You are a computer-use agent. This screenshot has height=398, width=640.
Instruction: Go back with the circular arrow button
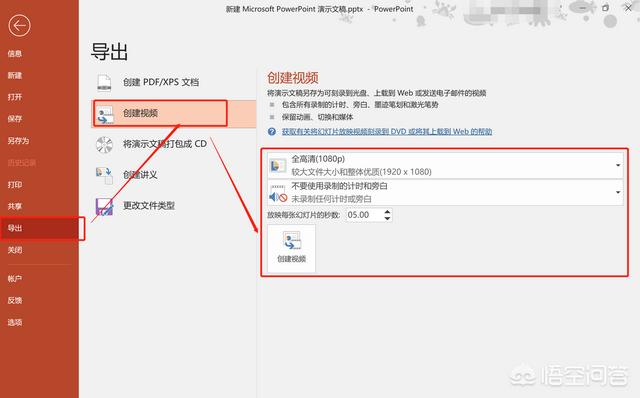[19, 26]
